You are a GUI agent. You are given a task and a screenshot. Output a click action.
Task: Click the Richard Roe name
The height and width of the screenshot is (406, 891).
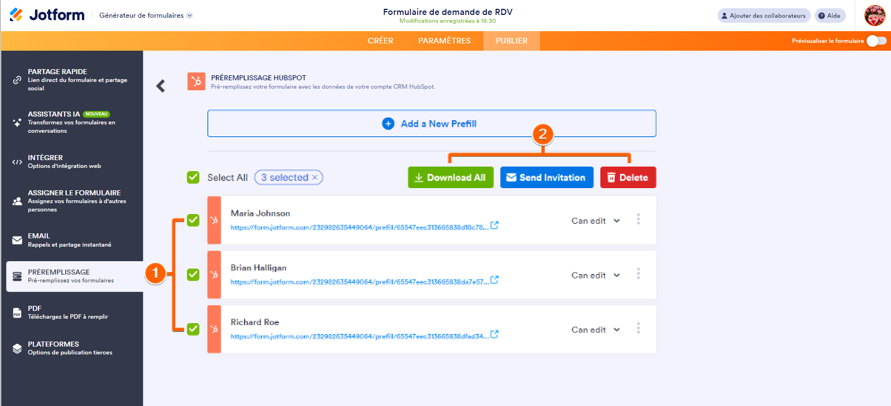click(x=255, y=322)
